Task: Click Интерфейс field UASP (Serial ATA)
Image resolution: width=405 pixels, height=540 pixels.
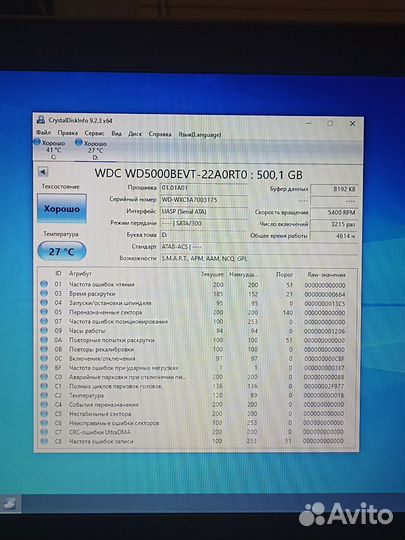Action: point(204,212)
